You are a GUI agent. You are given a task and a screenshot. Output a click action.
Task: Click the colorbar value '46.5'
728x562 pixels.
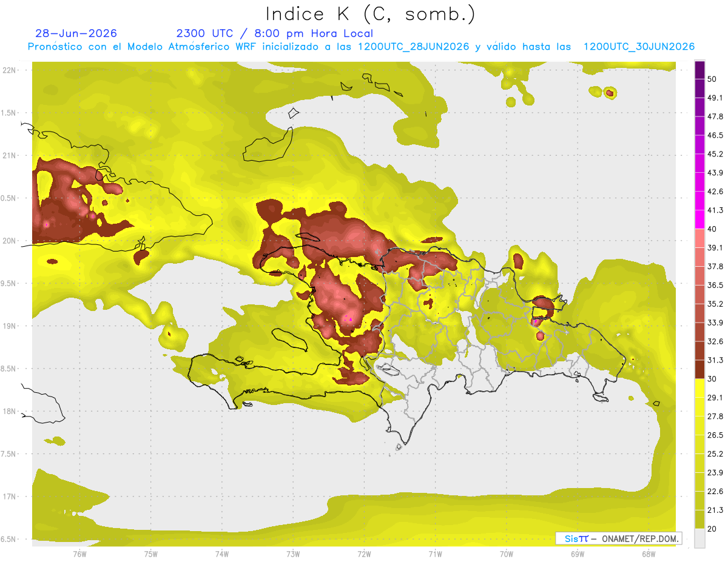click(x=715, y=135)
